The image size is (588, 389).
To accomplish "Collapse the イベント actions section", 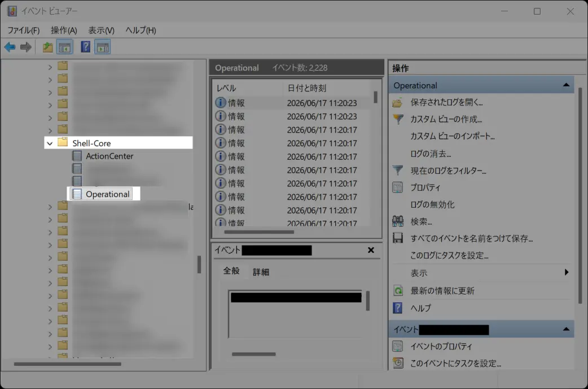I will point(566,329).
